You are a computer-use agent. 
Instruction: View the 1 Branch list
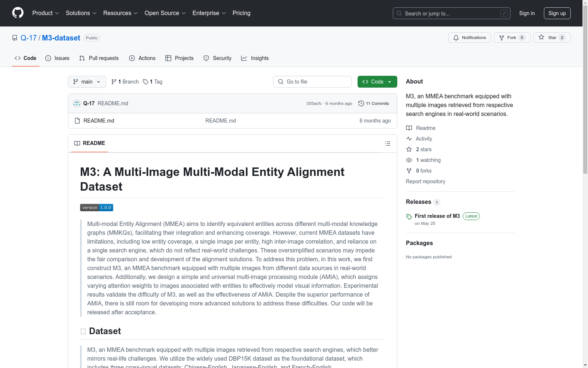[125, 82]
